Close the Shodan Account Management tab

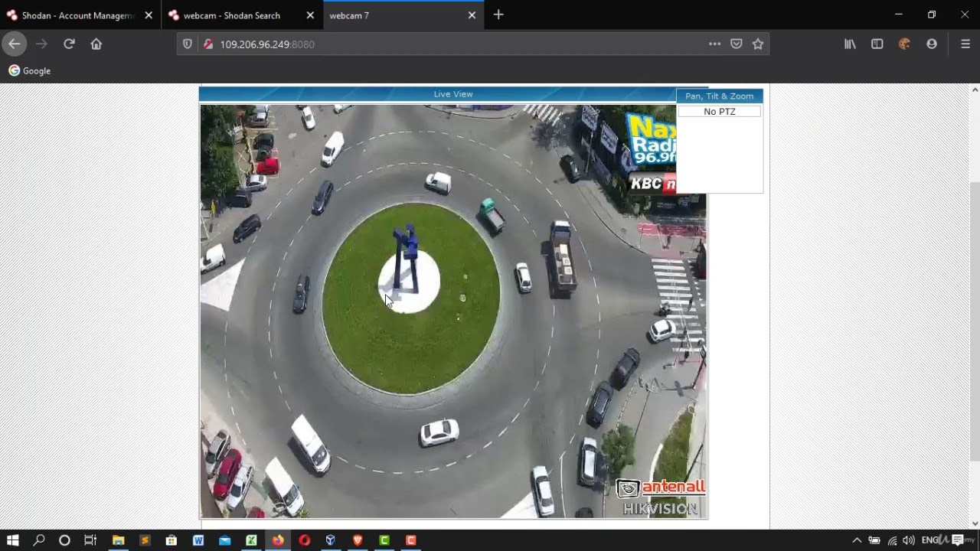click(149, 15)
